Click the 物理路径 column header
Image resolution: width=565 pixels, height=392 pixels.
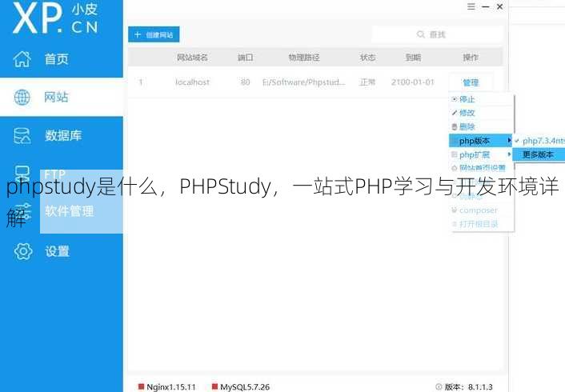[304, 58]
